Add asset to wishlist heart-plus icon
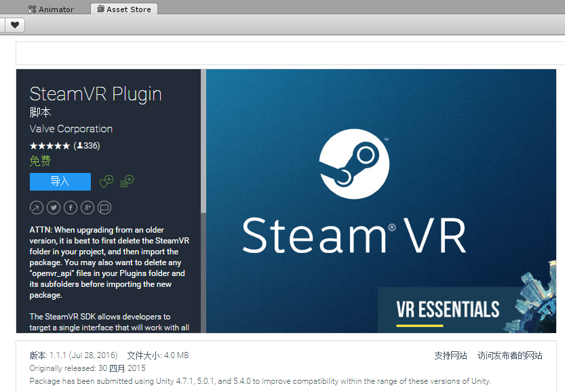 106,181
